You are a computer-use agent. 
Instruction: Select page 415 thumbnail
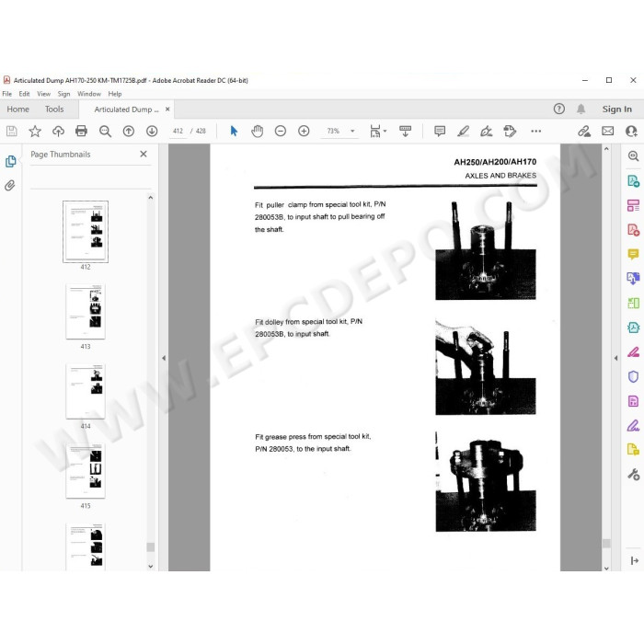click(x=86, y=471)
